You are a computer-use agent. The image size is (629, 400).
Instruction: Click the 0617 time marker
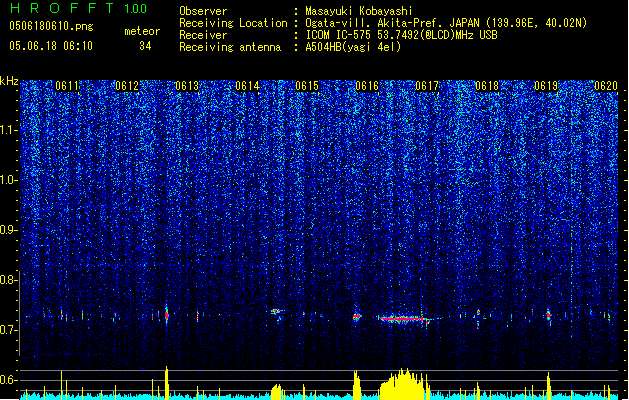[x=427, y=86]
